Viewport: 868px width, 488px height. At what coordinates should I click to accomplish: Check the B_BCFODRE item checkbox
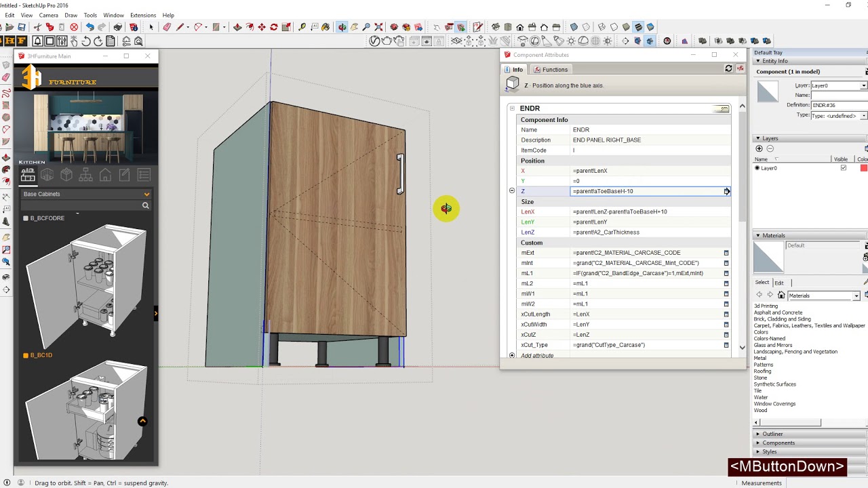coord(26,218)
